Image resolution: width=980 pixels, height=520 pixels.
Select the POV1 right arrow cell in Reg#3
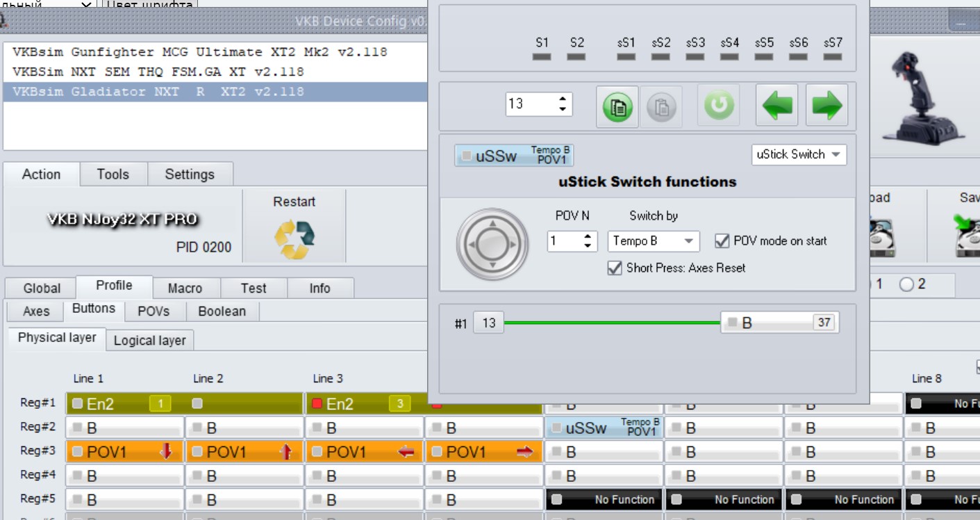[484, 452]
